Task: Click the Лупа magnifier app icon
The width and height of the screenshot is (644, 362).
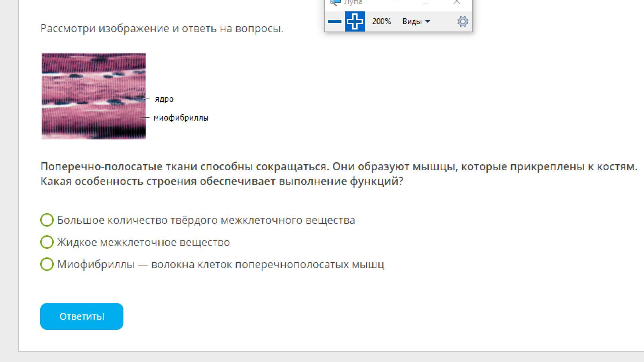Action: [x=335, y=2]
